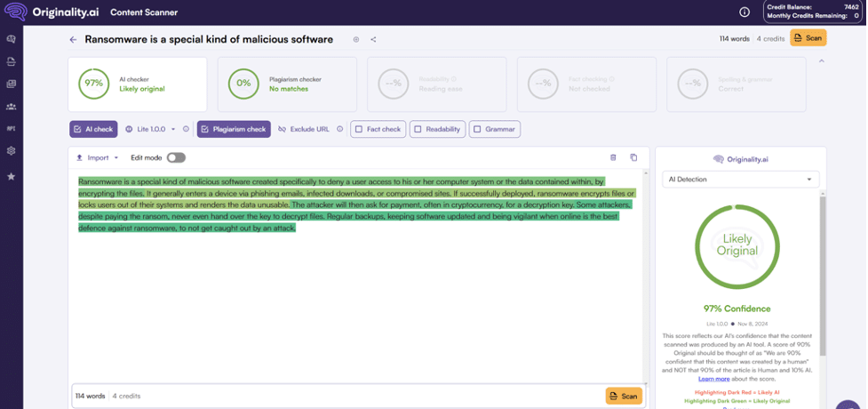
Task: Click the Exclude URL button label
Action: coord(309,129)
